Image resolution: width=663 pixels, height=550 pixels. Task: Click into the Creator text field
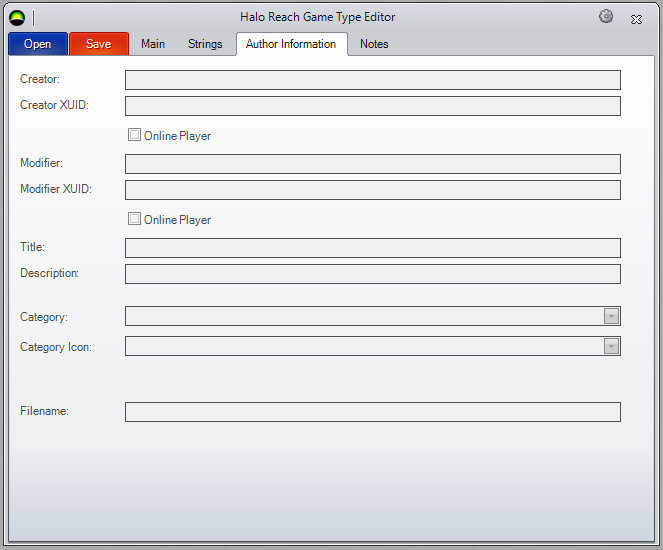(372, 80)
